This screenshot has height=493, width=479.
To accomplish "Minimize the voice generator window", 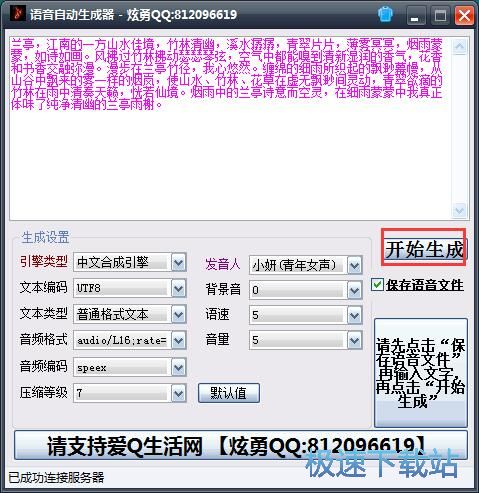I will click(416, 16).
